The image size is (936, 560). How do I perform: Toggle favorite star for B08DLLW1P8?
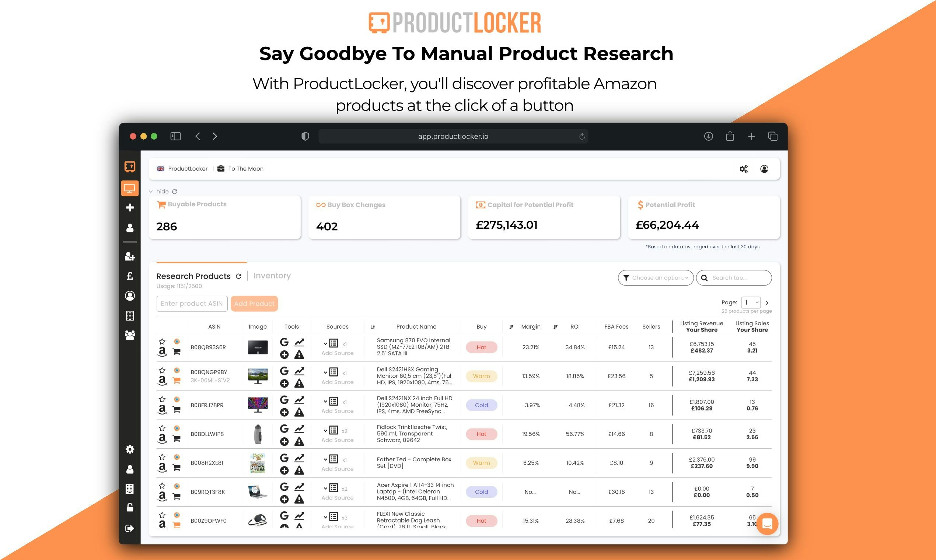coord(162,428)
